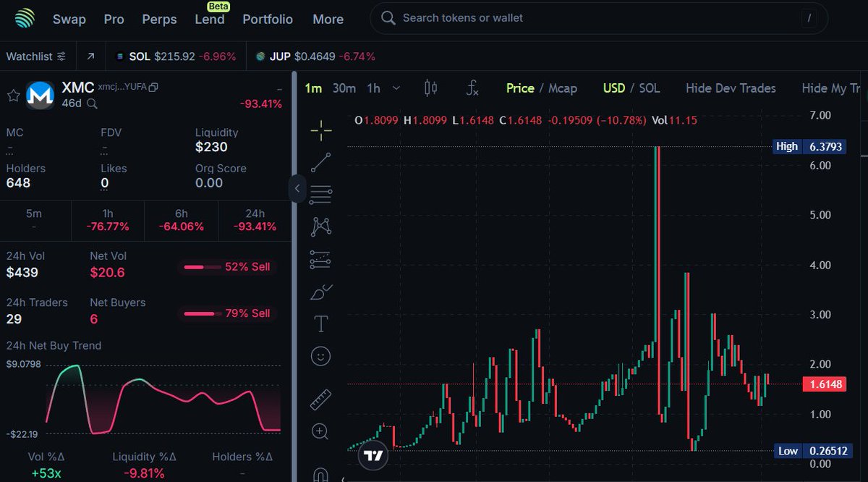Viewport: 868px width, 482px height.
Task: Click the Net Vol $20.6 value
Action: point(107,273)
